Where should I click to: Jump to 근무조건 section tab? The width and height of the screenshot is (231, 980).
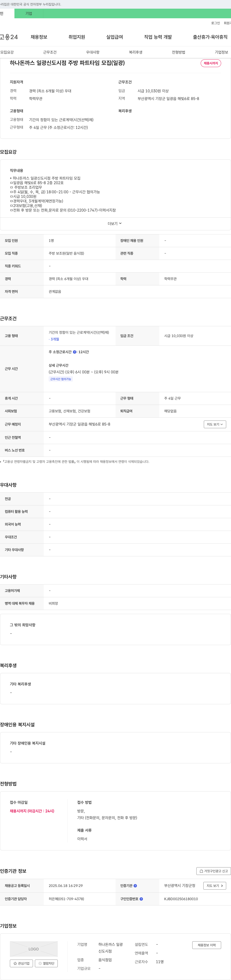[x=50, y=52]
